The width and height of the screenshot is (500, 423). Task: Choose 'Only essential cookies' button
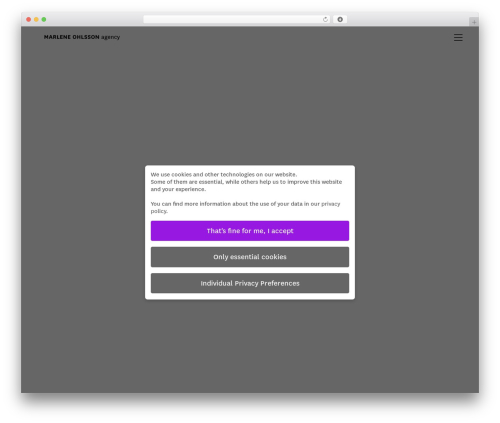[x=250, y=257]
